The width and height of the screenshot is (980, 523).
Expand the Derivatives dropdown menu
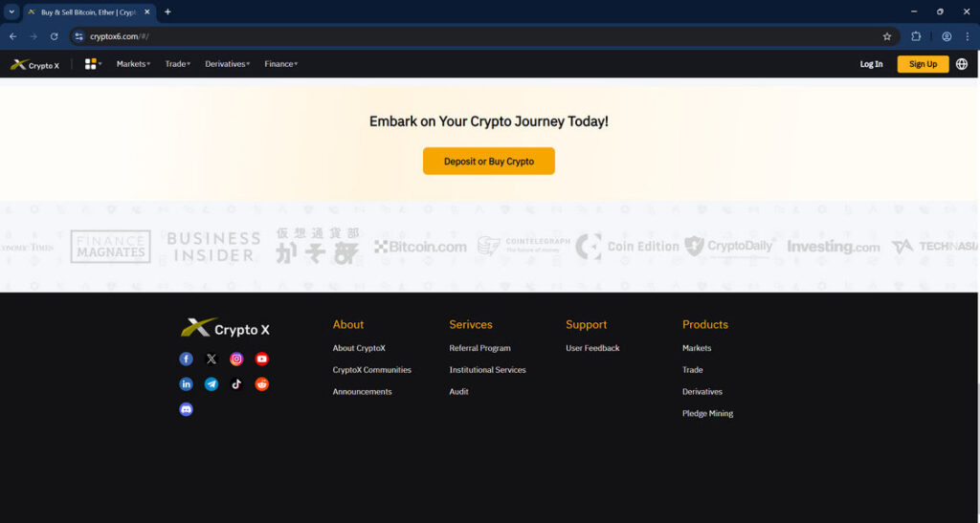coord(228,64)
